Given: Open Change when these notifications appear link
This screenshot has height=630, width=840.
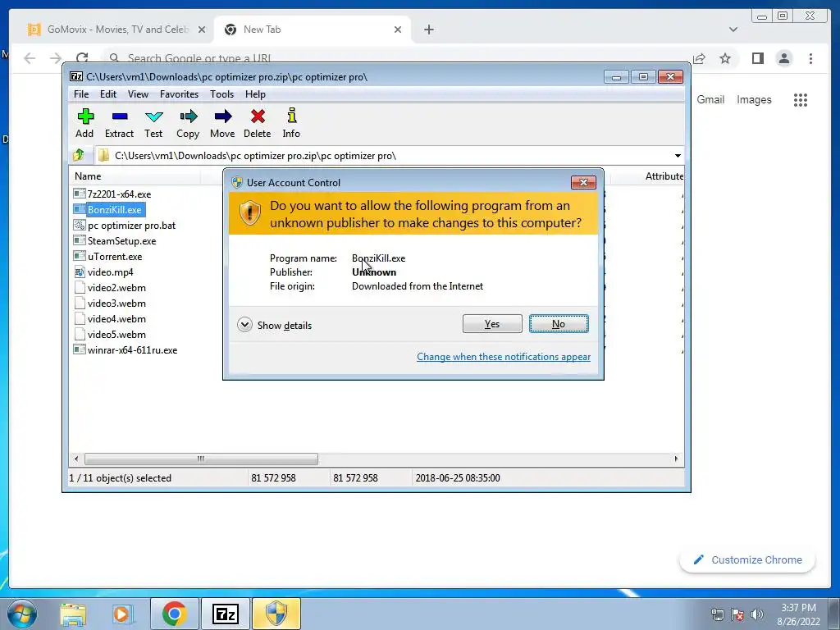Looking at the screenshot, I should (504, 357).
